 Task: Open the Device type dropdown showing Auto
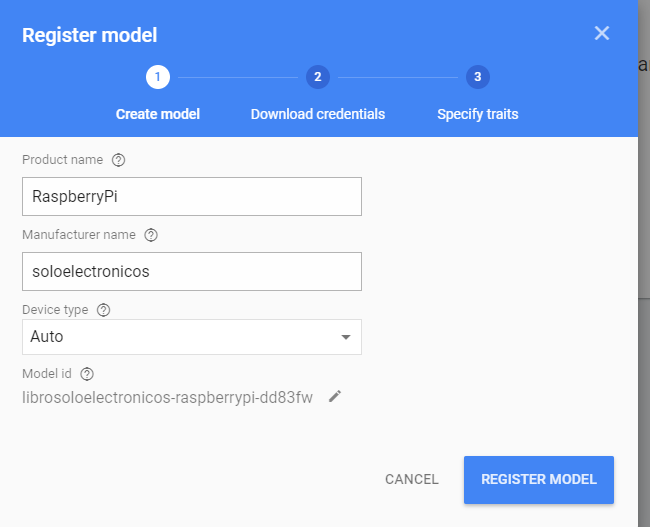point(180,337)
